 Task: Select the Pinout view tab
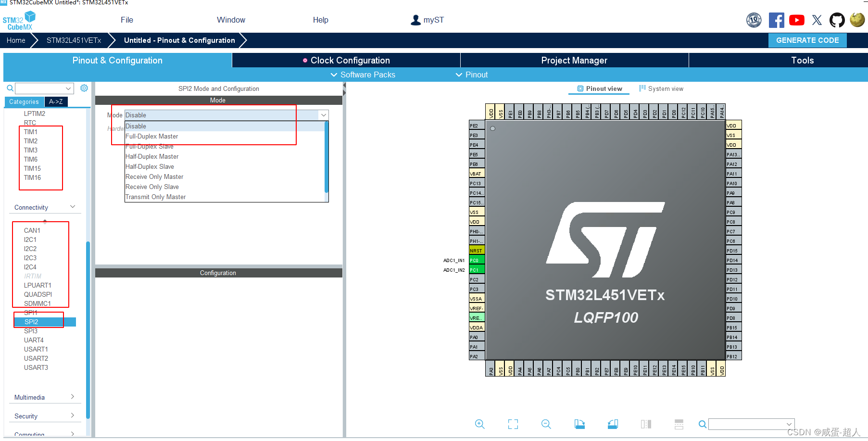[x=599, y=88]
